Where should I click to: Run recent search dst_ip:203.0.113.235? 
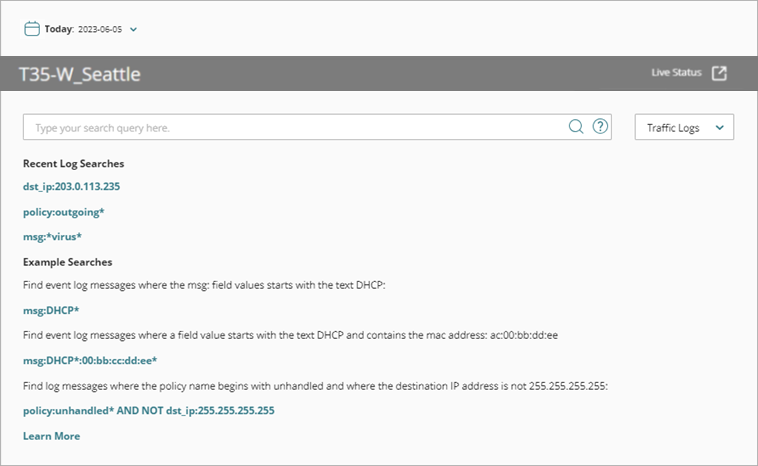coord(72,186)
